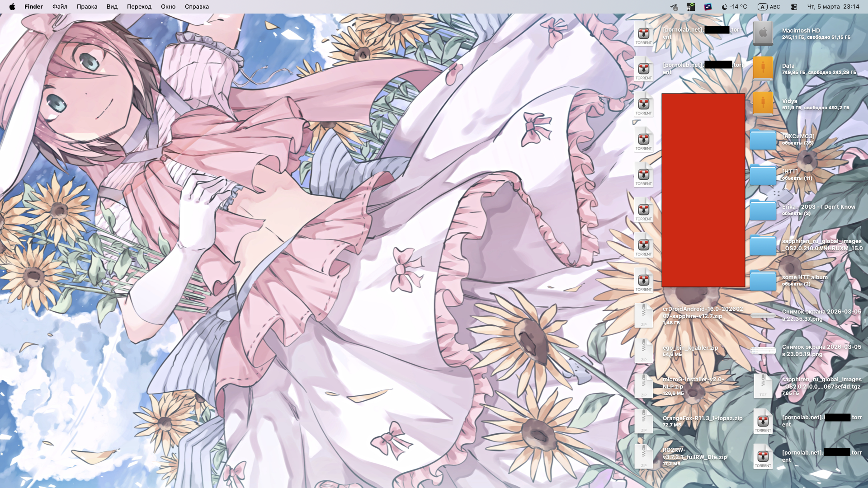Open the Файл menu
Viewport: 868px width, 488px height.
[60, 7]
